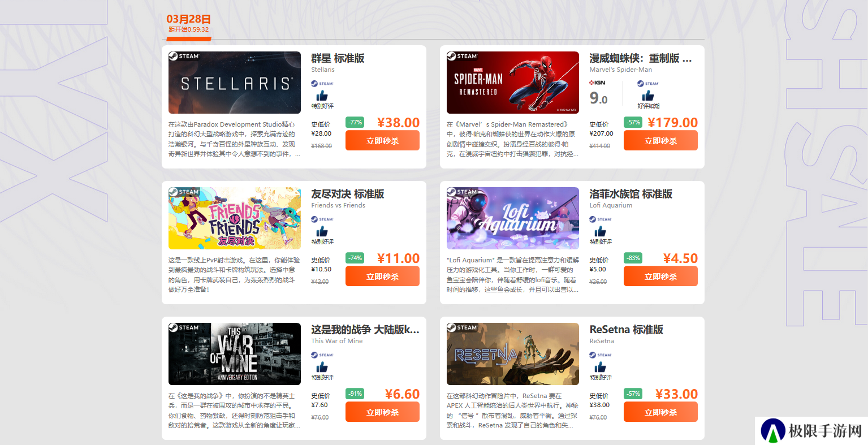
Task: Open the ReSetna 标准版 title link
Action: point(626,330)
